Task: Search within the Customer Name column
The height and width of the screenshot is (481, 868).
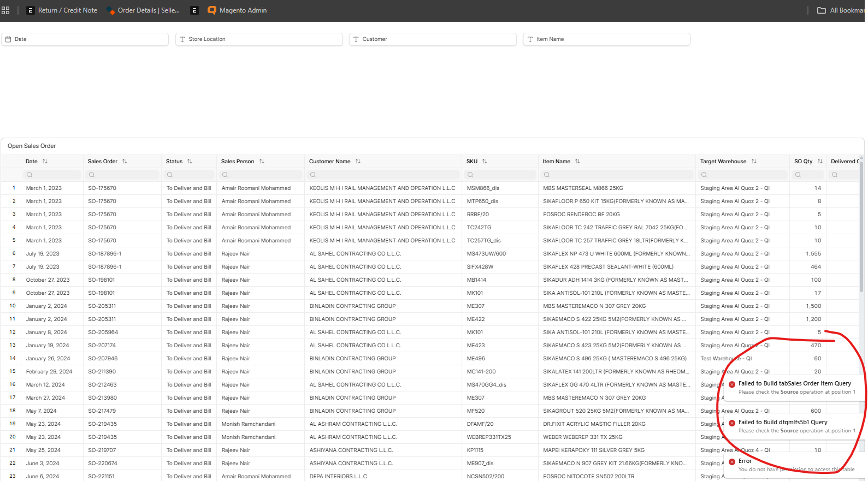Action: point(383,175)
